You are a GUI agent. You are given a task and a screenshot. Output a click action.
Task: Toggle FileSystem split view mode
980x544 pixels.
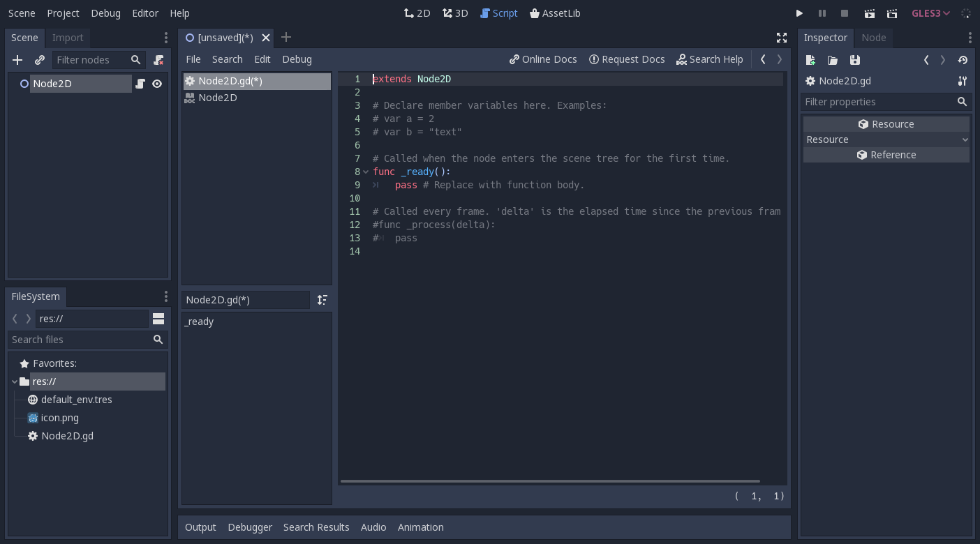(x=158, y=319)
